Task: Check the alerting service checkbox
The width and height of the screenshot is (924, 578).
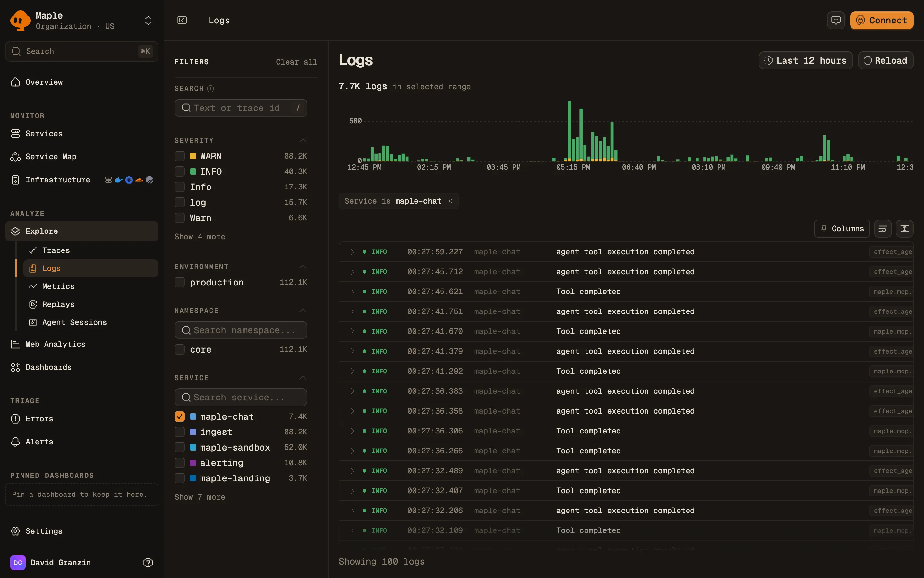Action: [x=179, y=463]
